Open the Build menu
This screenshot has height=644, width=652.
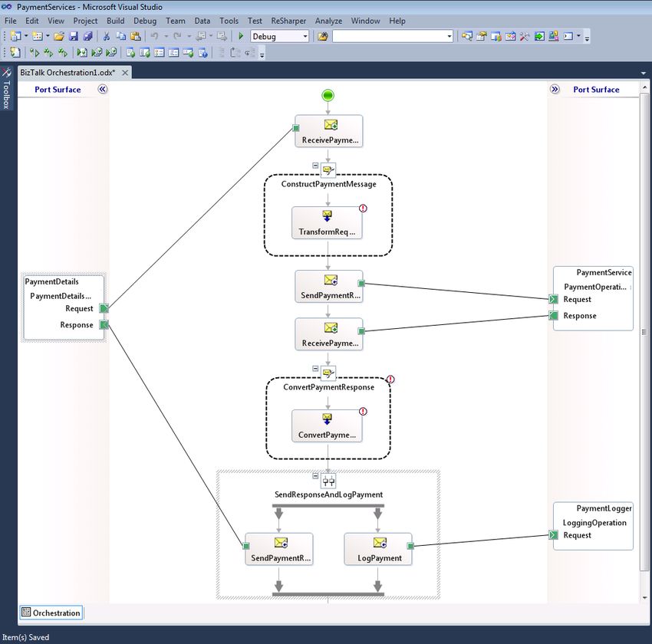tap(115, 21)
